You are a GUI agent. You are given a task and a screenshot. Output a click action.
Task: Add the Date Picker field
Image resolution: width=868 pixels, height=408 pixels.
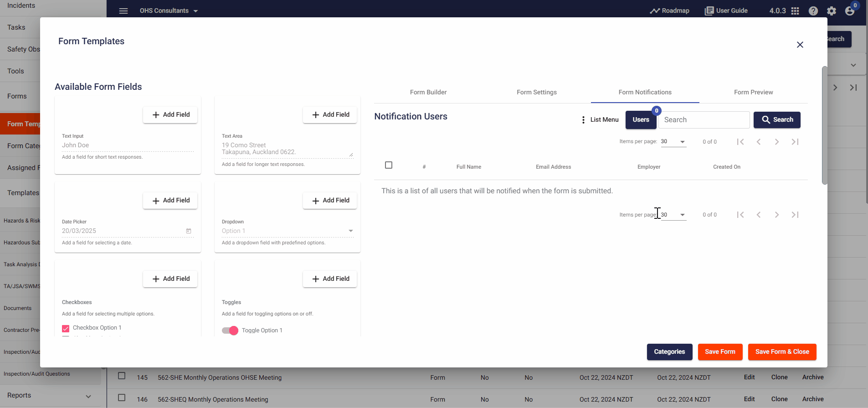170,201
